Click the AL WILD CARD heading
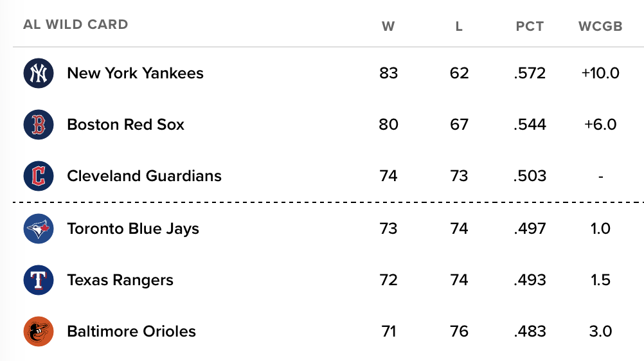This screenshot has height=361, width=644. pos(76,24)
